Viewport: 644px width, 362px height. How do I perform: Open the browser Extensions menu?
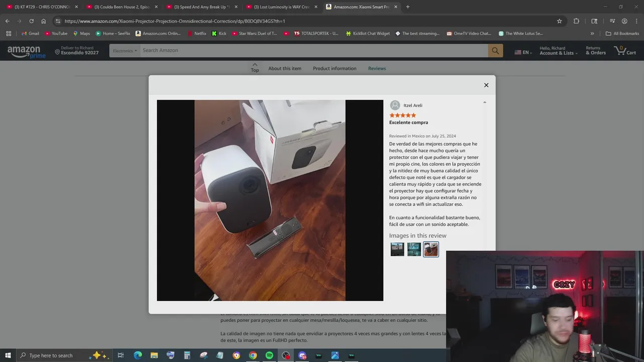(577, 21)
